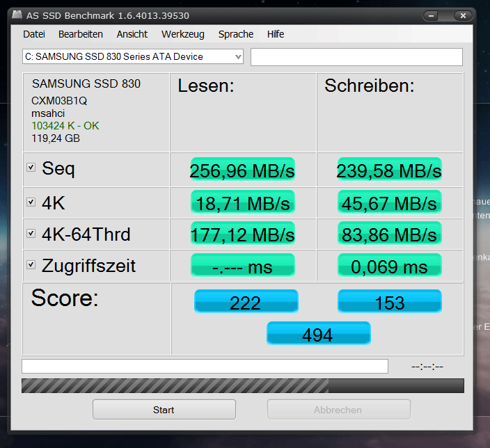
Task: Click the 119,24 GB capacity text
Action: click(x=56, y=138)
